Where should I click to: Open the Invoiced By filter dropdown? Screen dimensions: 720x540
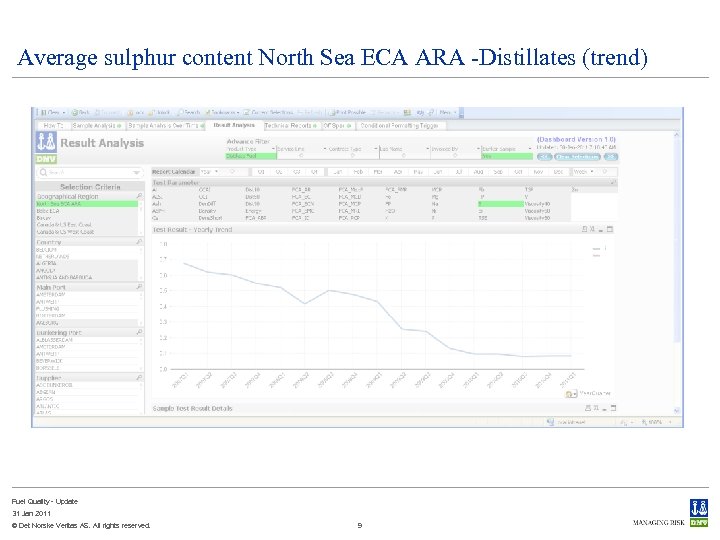click(x=478, y=149)
